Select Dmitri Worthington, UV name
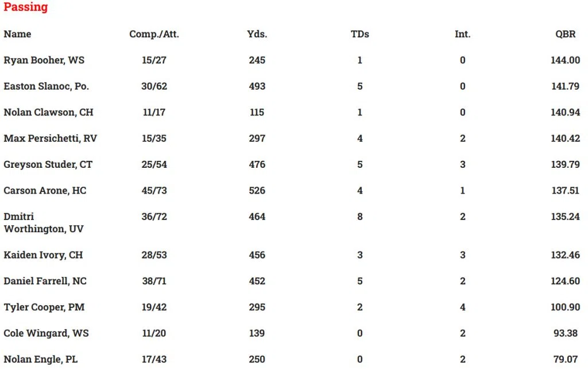Screen dimensions: 588x370 (x=43, y=222)
